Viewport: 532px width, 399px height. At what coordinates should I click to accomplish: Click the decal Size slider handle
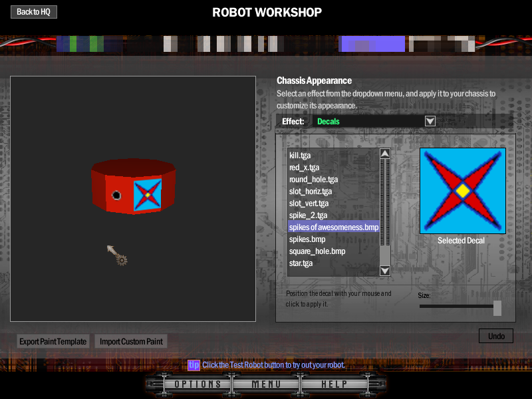(497, 308)
